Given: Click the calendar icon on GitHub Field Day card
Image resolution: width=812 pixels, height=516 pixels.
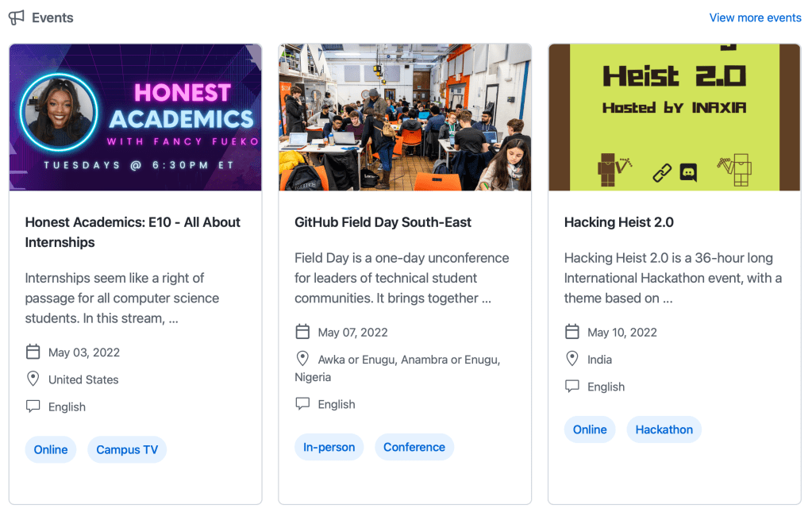Looking at the screenshot, I should pyautogui.click(x=302, y=333).
